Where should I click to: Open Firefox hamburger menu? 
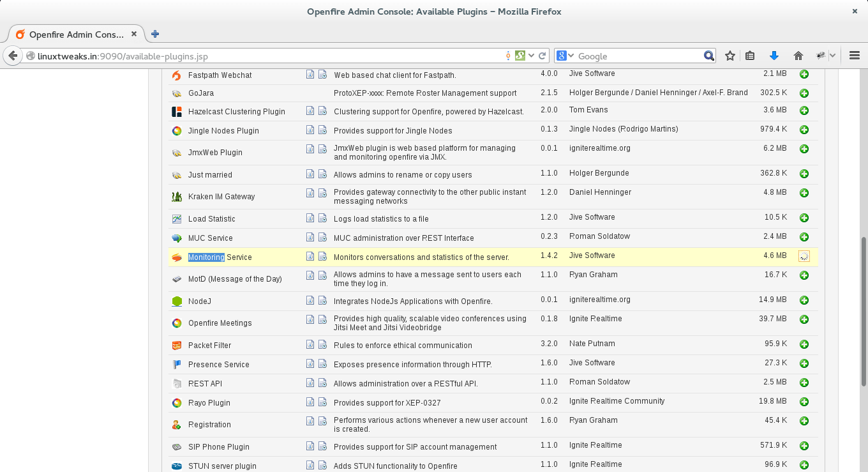coord(855,56)
